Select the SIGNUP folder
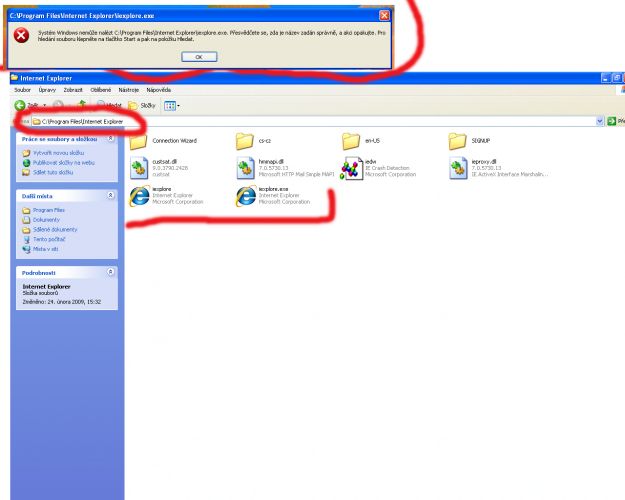The height and width of the screenshot is (500, 625). (470, 141)
